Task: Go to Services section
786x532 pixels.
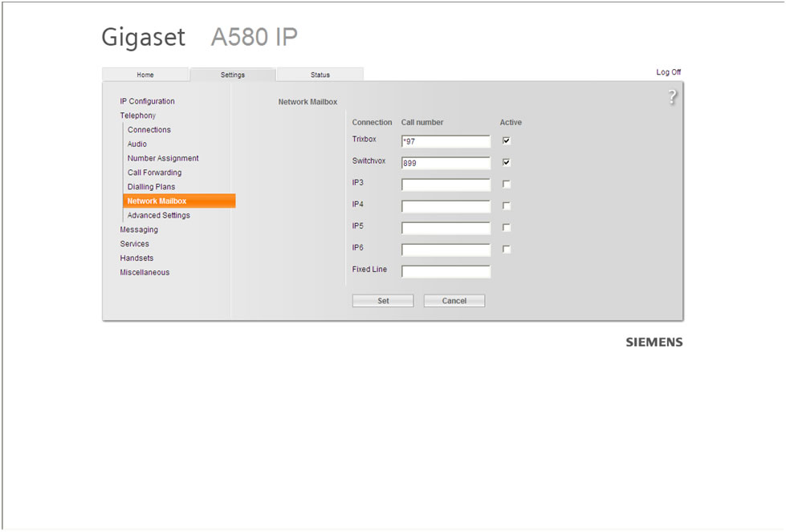Action: tap(134, 244)
